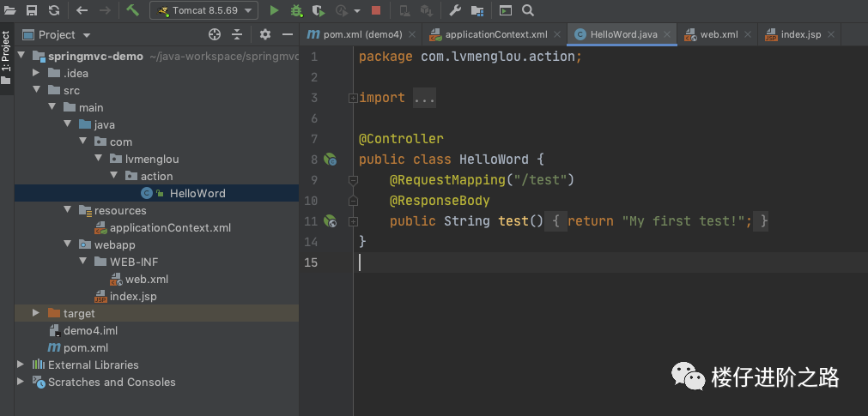Expand folded test() method at line 11
This screenshot has height=416, width=868.
tap(353, 221)
